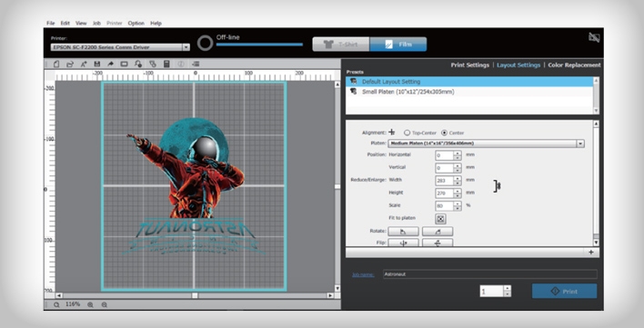Click the Job name link
The width and height of the screenshot is (644, 328).
[x=363, y=274]
